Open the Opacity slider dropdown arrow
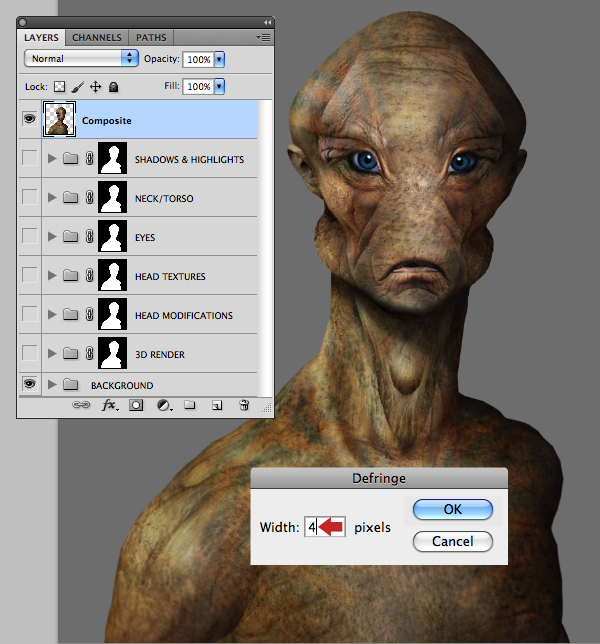Screen dimensions: 600x644 (219, 60)
